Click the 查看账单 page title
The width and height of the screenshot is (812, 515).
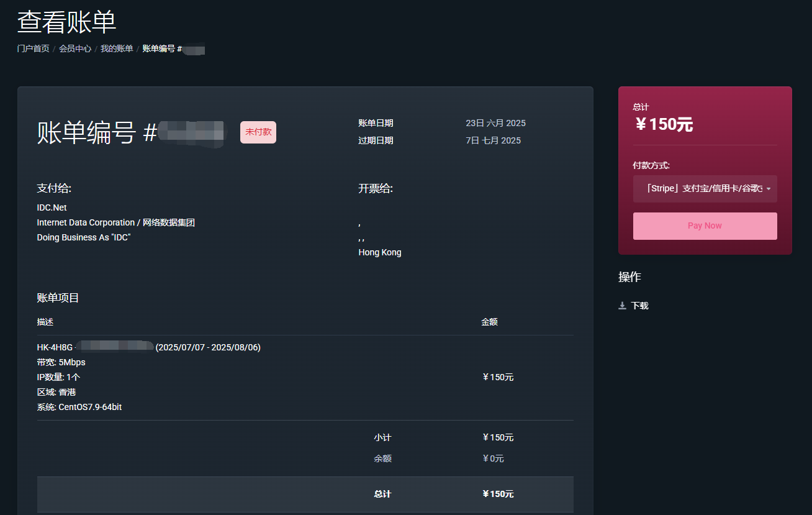66,22
